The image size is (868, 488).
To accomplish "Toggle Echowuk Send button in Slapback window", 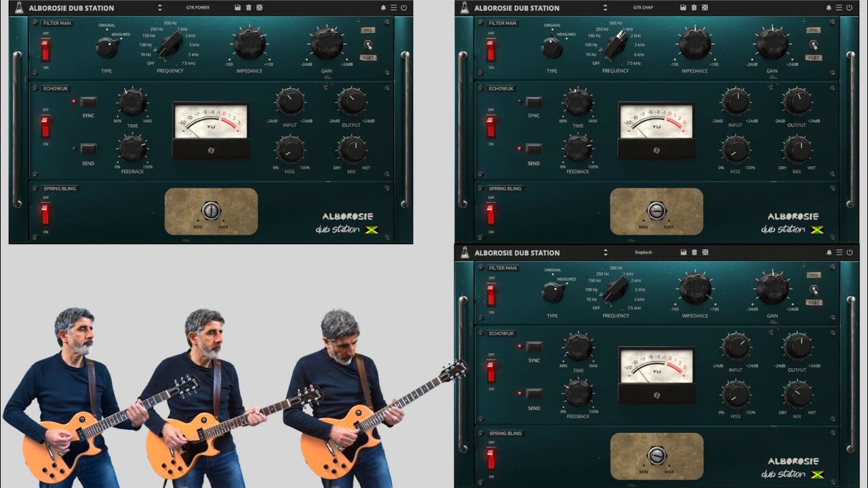I will coord(534,394).
